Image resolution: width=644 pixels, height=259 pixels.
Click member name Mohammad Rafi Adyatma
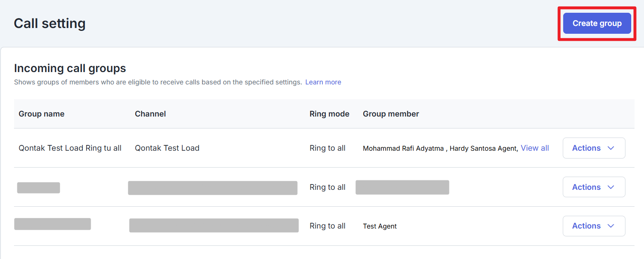pyautogui.click(x=403, y=149)
